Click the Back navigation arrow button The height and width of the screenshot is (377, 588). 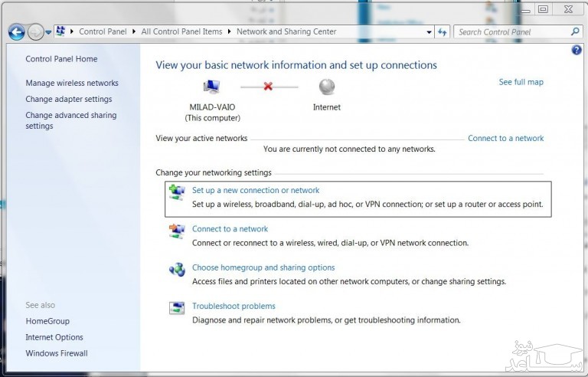[16, 32]
